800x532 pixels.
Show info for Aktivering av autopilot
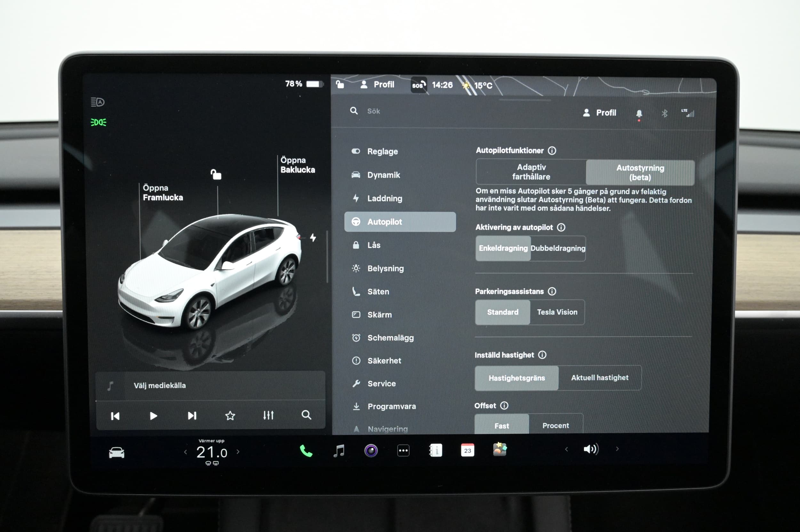[561, 227]
